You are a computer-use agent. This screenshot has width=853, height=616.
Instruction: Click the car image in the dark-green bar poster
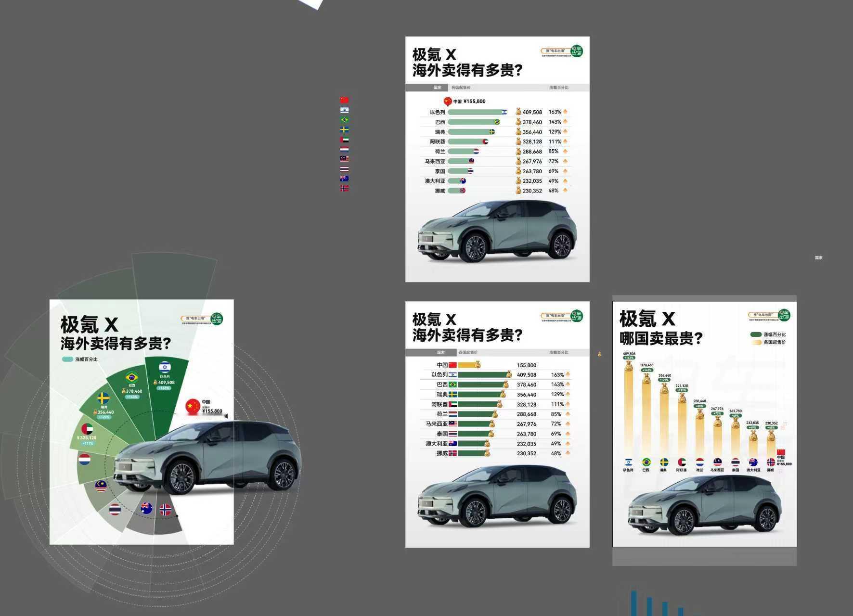497,496
